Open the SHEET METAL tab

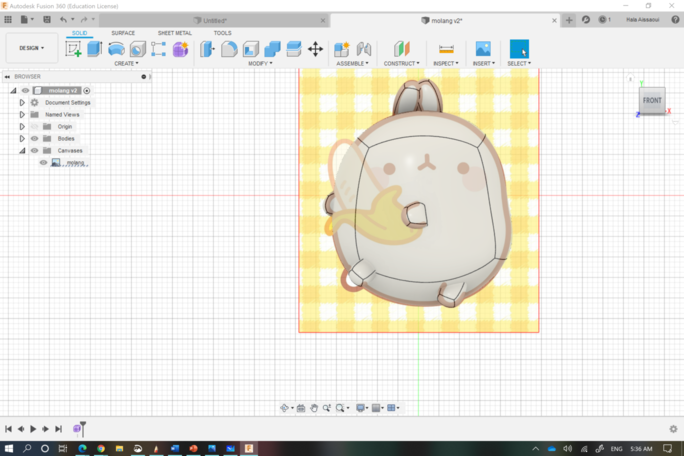[x=174, y=33]
